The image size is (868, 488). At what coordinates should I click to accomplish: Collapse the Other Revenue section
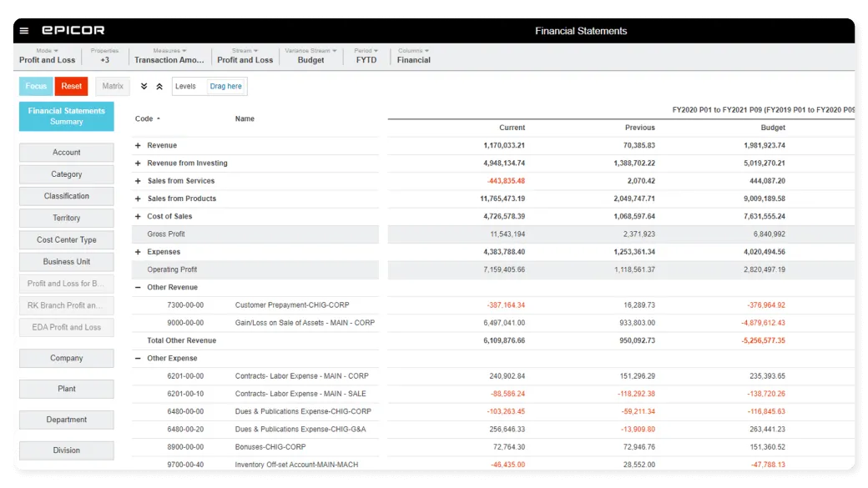pos(138,287)
